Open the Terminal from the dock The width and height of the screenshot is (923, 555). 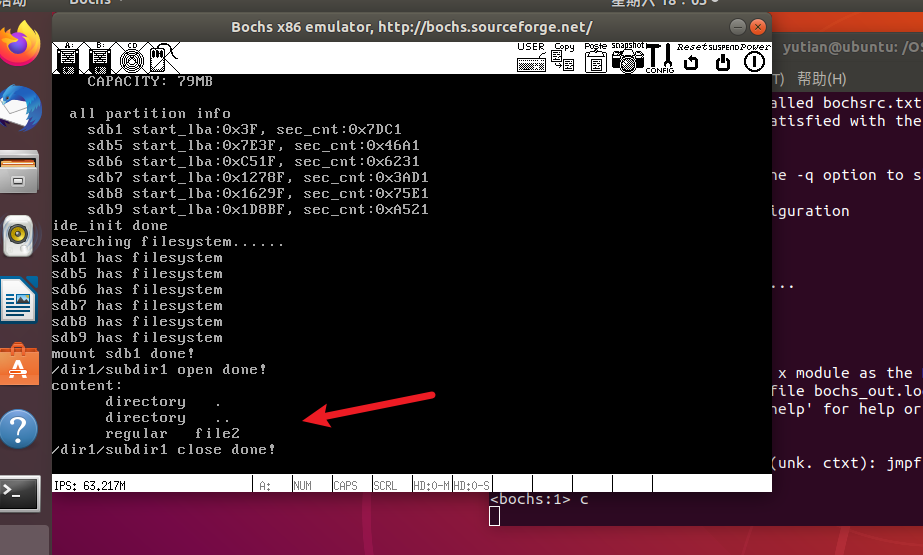pyautogui.click(x=20, y=491)
